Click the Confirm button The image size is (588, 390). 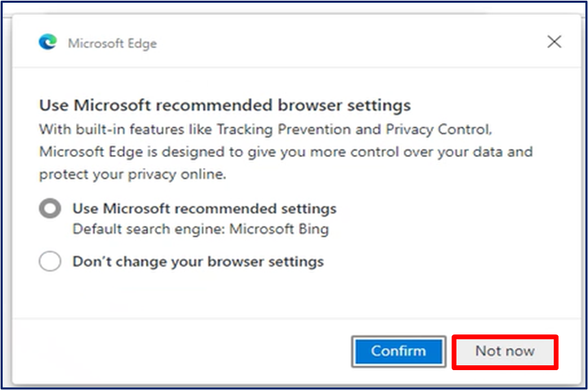click(398, 351)
